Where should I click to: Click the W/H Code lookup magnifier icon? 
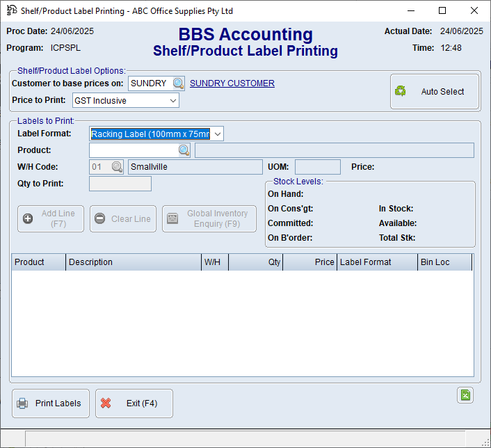[x=117, y=167]
